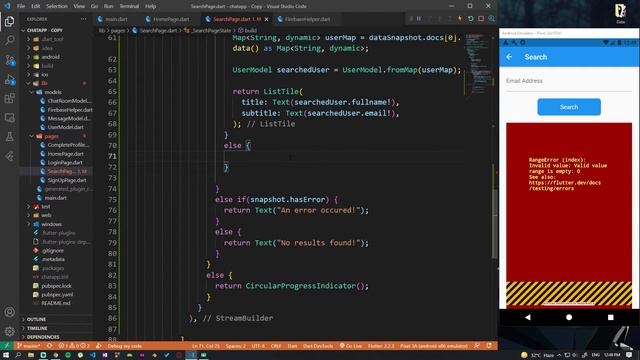This screenshot has width=640, height=360.
Task: Stop the debug session
Action: [x=481, y=19]
